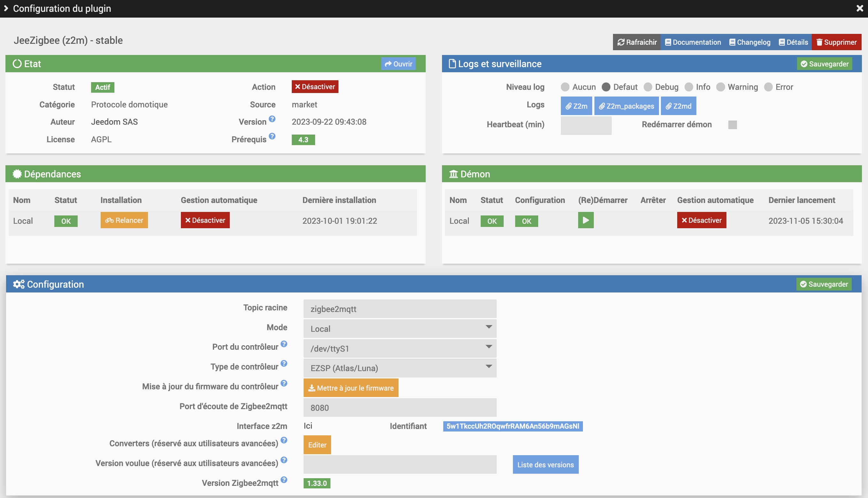868x498 pixels.
Task: Click the Version help question mark icon
Action: tap(272, 119)
